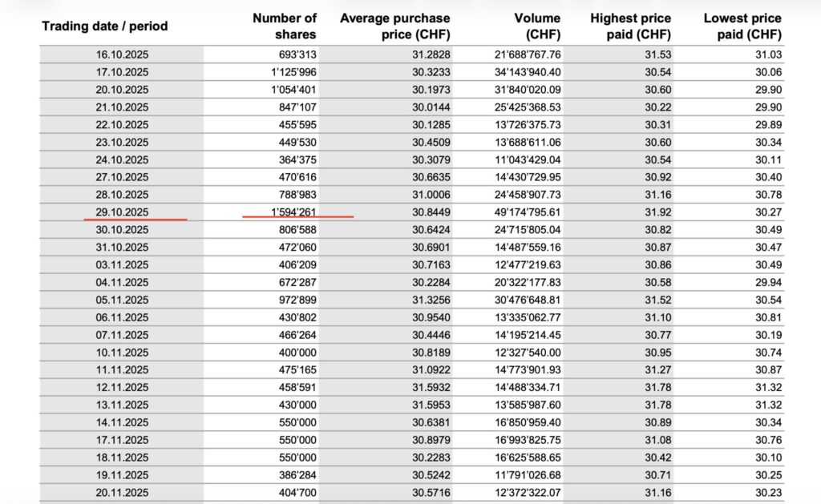Click the 'Trading date / period' column header
The height and width of the screenshot is (504, 821).
click(x=104, y=26)
